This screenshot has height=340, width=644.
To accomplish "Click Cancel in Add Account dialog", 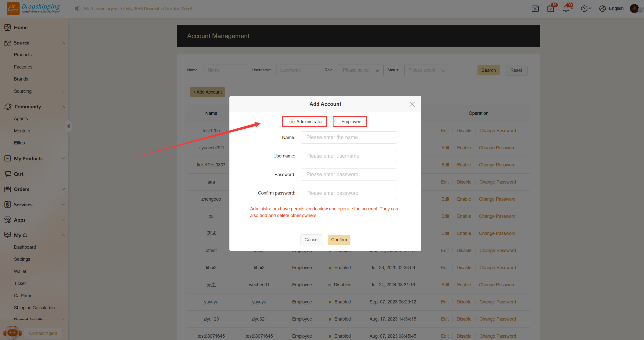I will [311, 240].
